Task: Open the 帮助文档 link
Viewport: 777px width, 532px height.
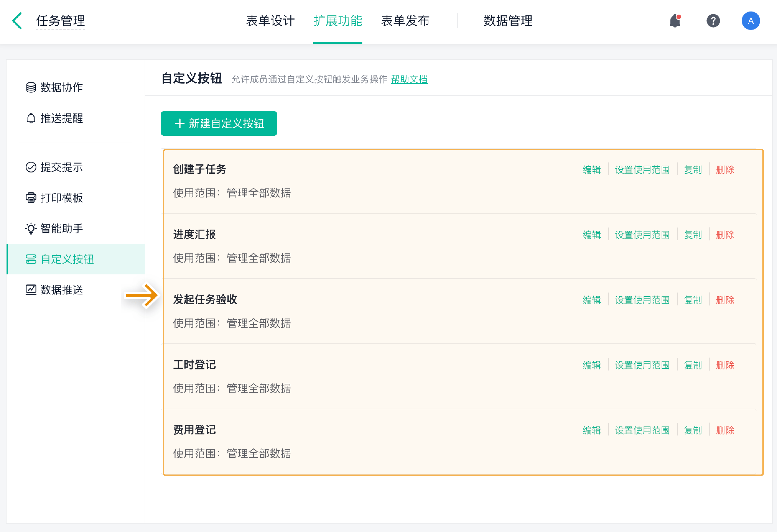Action: click(x=409, y=79)
